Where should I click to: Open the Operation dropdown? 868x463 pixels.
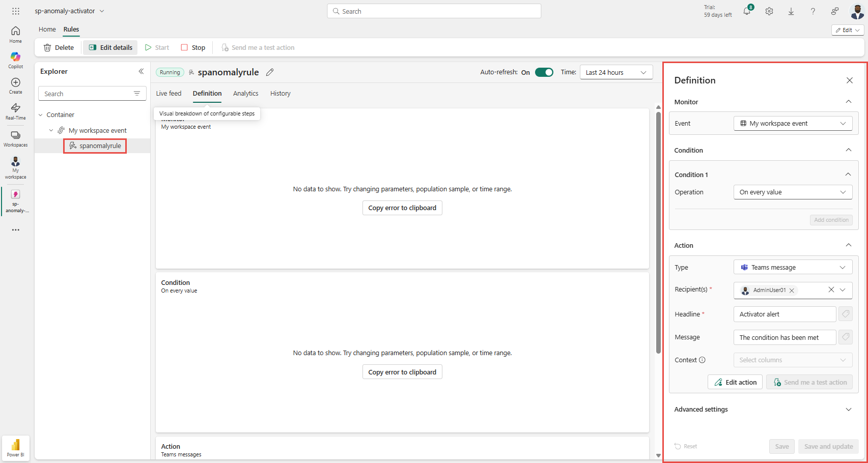pyautogui.click(x=793, y=192)
